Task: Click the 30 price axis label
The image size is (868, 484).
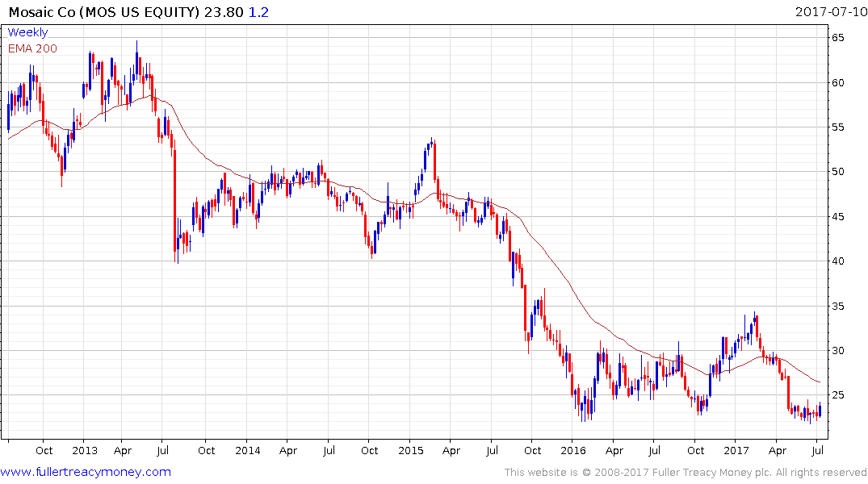Action: coord(837,350)
